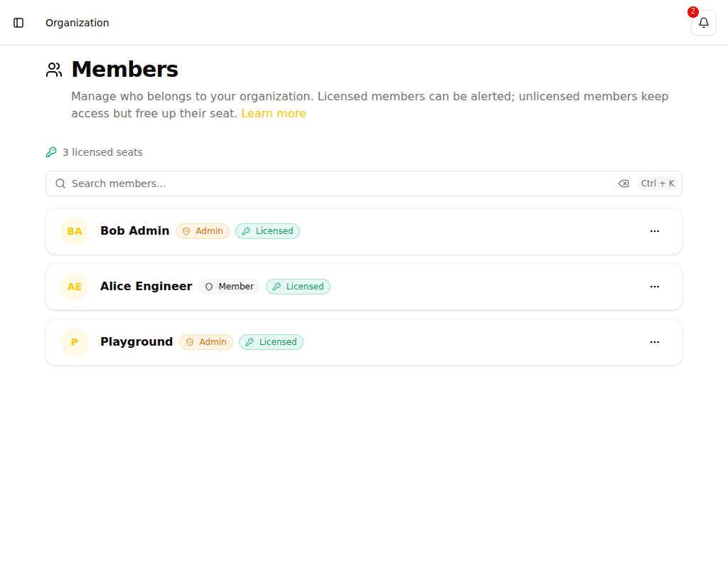The width and height of the screenshot is (728, 569).
Task: Toggle the sidebar panel icon
Action: point(18,23)
